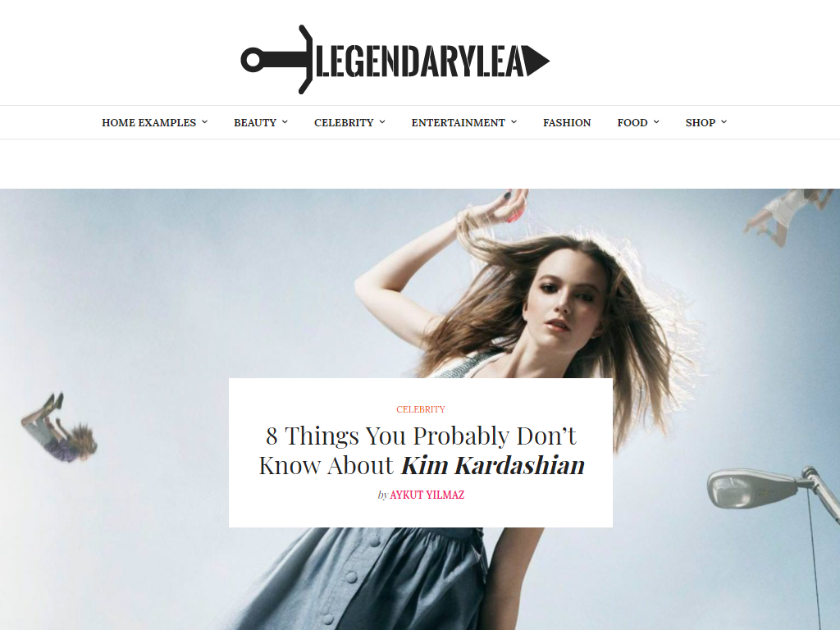The width and height of the screenshot is (840, 630).
Task: View author Aykut Yilmaz's profile link
Action: (427, 495)
